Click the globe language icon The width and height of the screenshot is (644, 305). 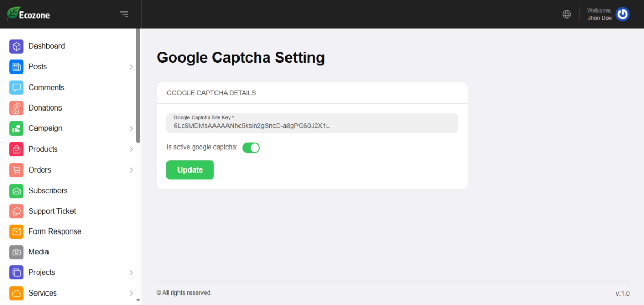point(566,14)
